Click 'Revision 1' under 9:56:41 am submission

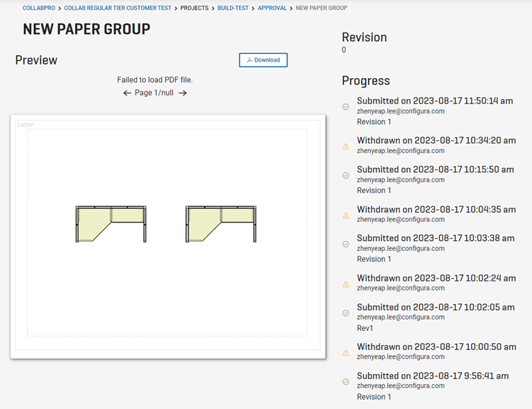point(374,397)
